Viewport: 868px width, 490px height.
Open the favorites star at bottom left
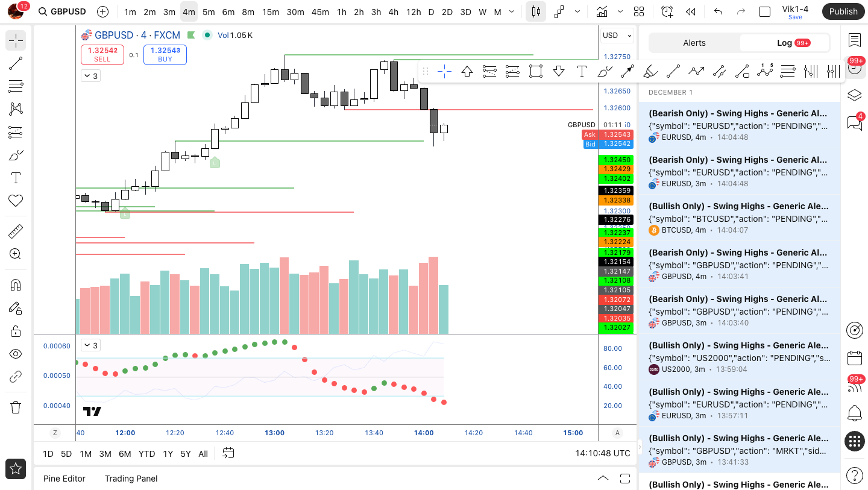click(16, 468)
